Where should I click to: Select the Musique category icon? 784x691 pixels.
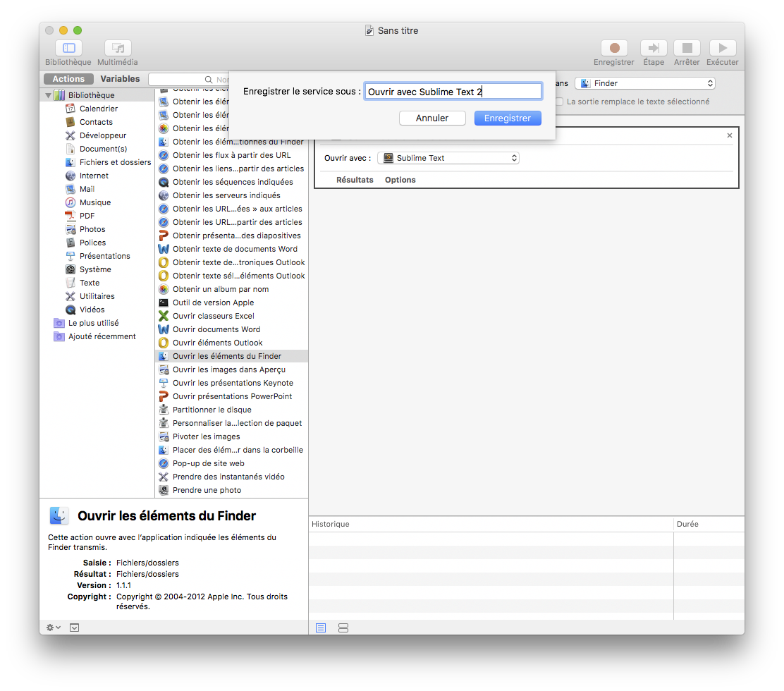pyautogui.click(x=71, y=202)
